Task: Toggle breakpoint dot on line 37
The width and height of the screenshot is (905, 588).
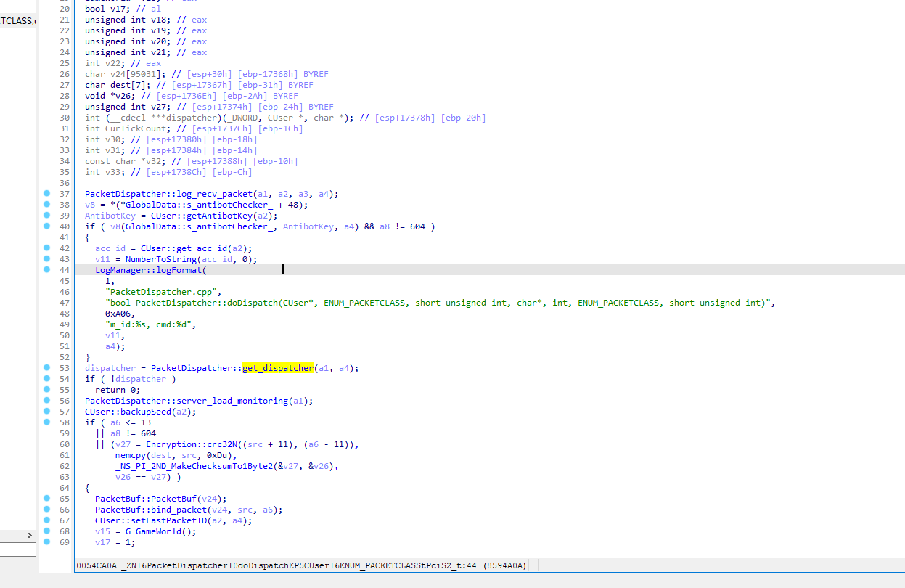Action: 47,194
